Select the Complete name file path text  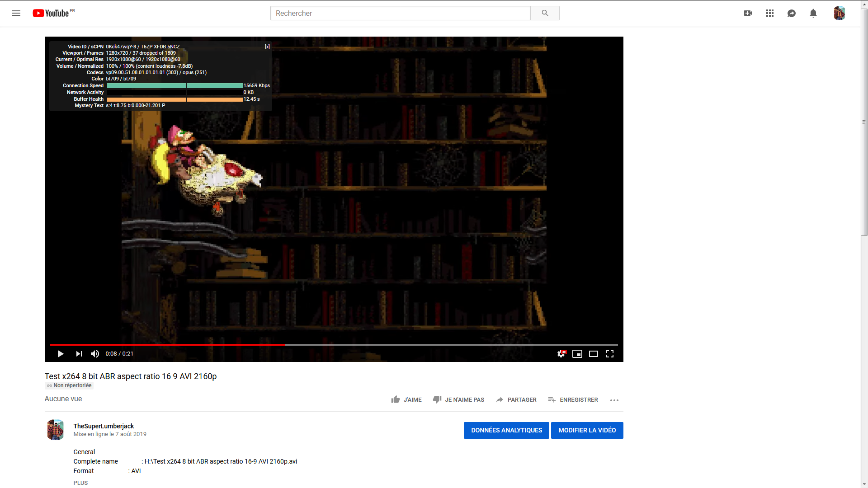coord(221,461)
